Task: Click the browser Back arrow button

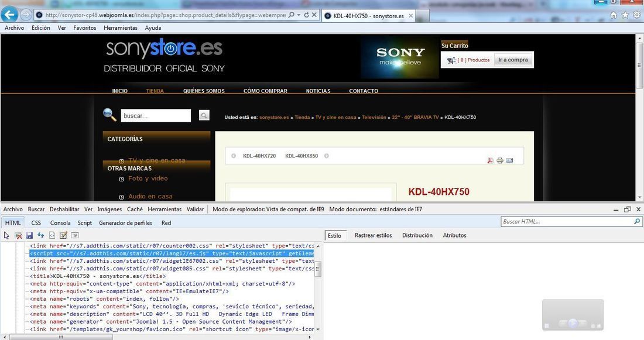Action: tap(9, 15)
